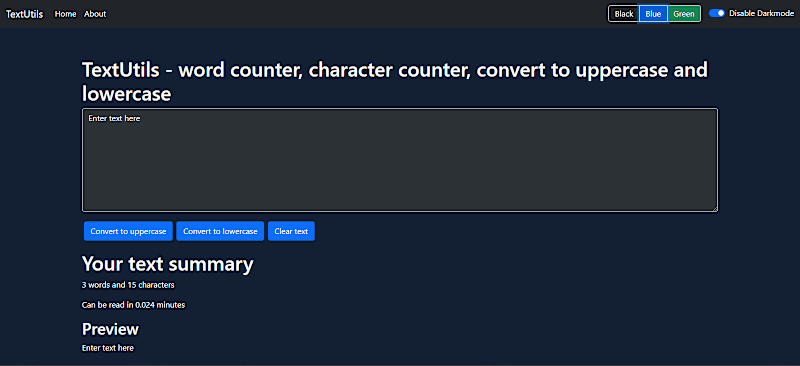Switch to the Blue theme
The width and height of the screenshot is (800, 366).
pos(653,14)
